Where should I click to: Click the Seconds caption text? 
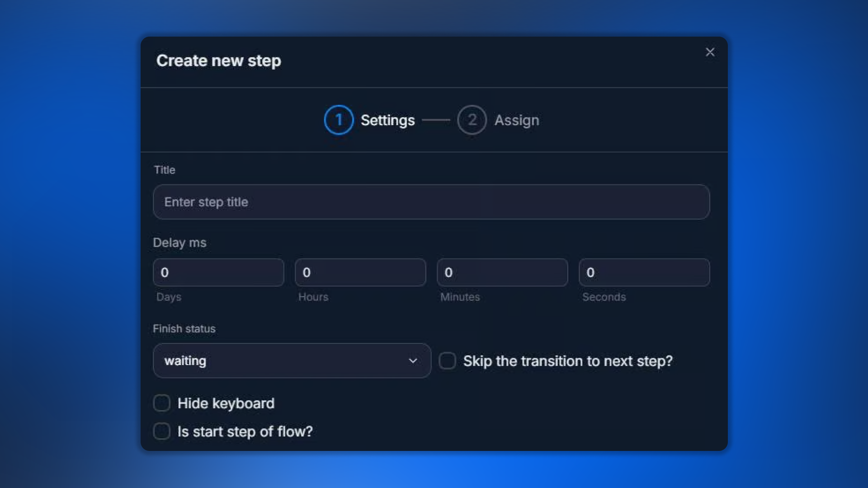point(604,297)
